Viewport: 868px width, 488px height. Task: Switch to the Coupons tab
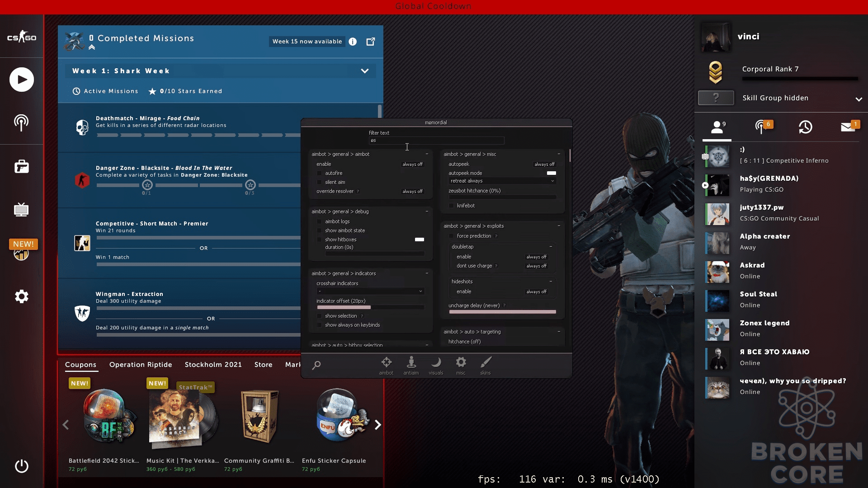(80, 365)
